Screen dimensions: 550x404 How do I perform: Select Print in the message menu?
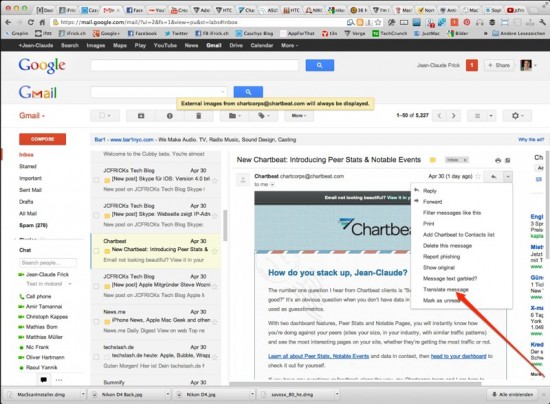coord(428,223)
